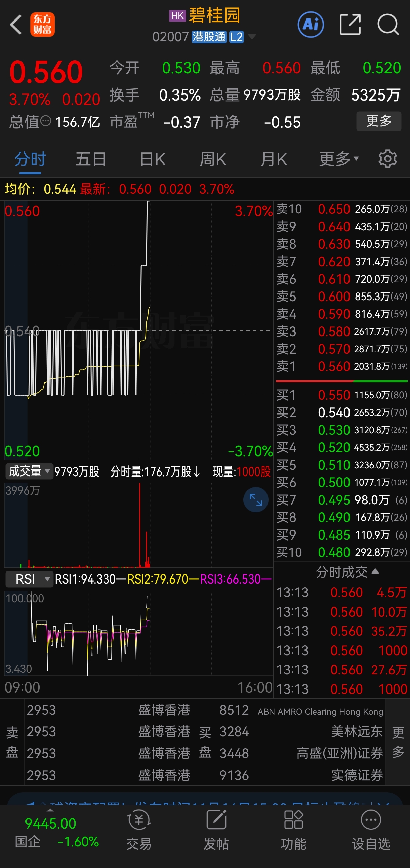Image resolution: width=410 pixels, height=868 pixels.
Task: Tap the 换手 0.35% value
Action: (180, 95)
